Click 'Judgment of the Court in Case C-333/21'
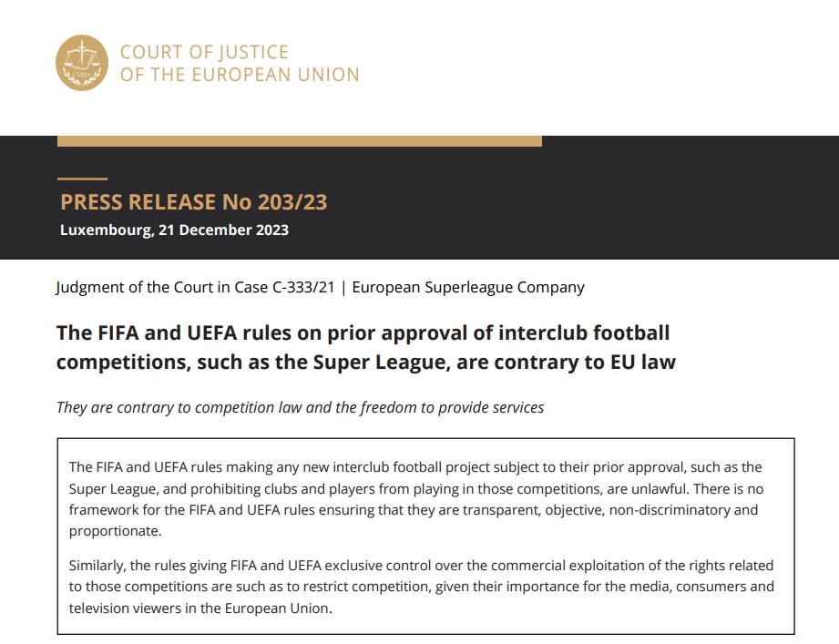 [x=194, y=287]
